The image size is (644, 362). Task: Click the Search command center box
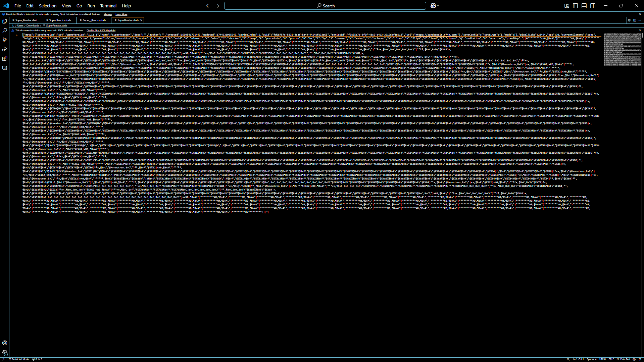click(x=325, y=6)
